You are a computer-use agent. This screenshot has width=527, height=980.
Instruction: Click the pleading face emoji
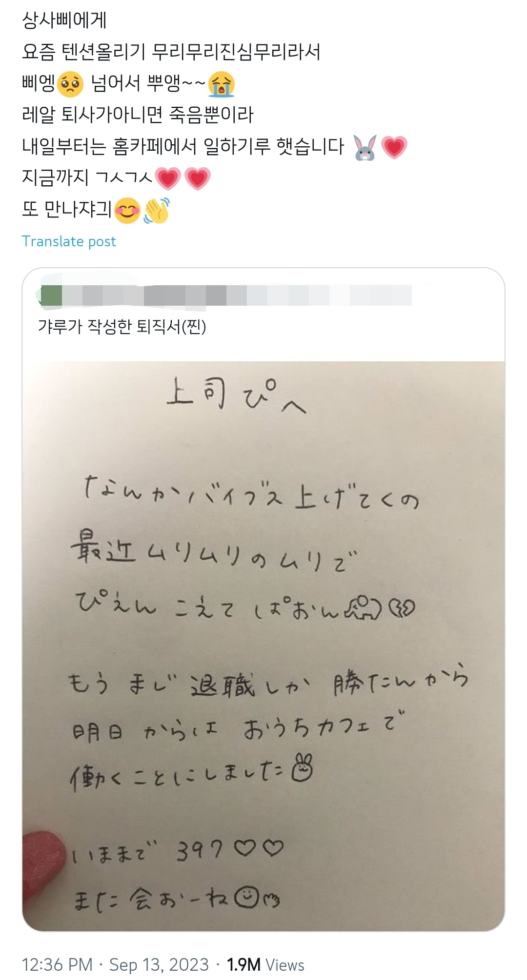tap(70, 84)
